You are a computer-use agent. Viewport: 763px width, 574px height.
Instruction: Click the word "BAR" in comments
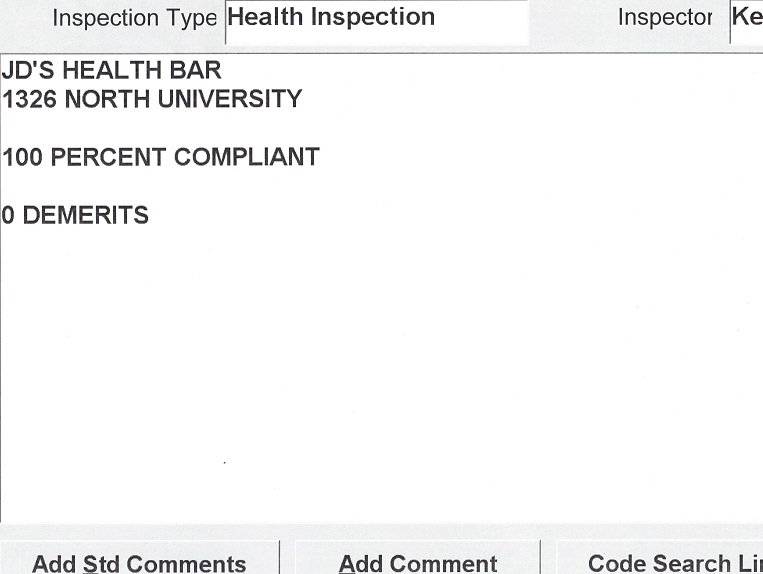(194, 71)
